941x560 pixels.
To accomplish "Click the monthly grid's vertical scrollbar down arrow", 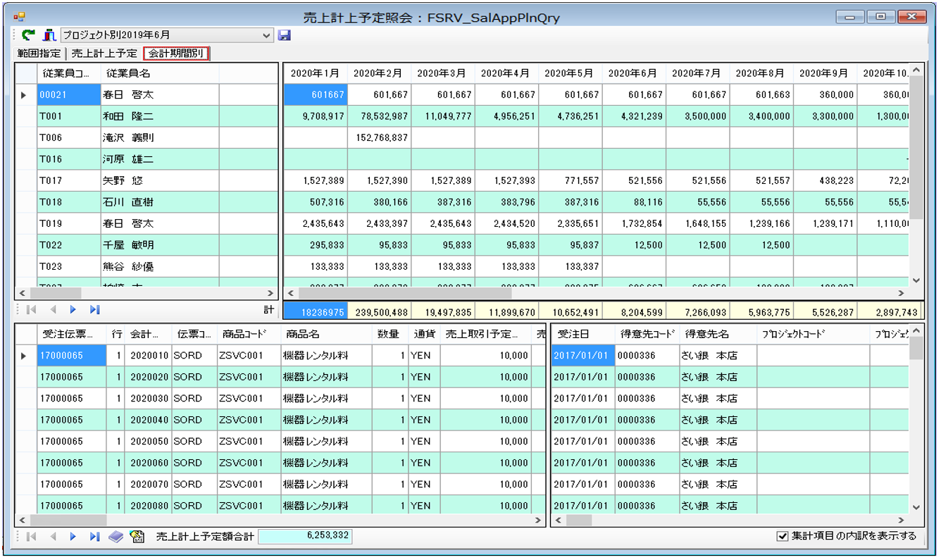I will [x=916, y=280].
